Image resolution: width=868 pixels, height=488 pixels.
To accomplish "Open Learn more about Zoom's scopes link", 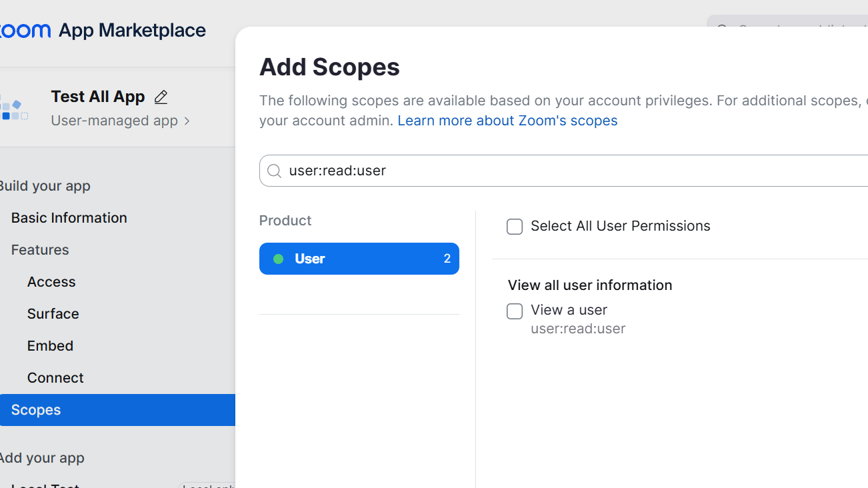I will [507, 121].
